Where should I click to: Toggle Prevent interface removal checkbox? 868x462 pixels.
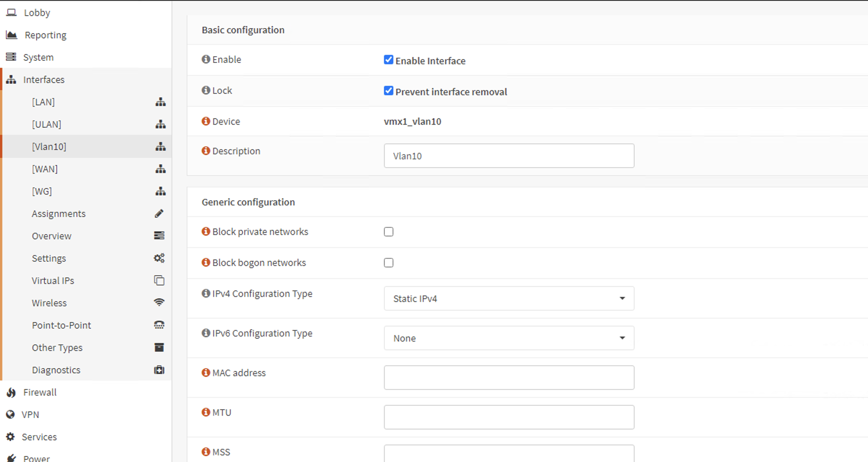coord(388,91)
